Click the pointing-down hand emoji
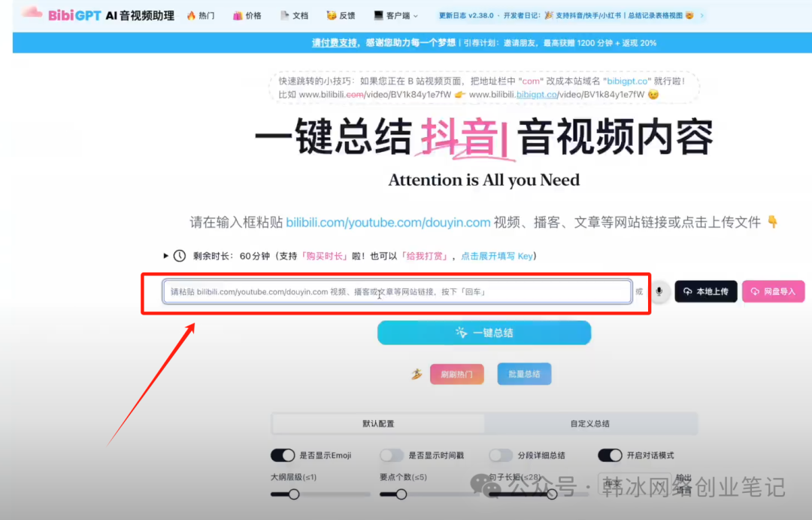The width and height of the screenshot is (812, 520). click(x=773, y=222)
